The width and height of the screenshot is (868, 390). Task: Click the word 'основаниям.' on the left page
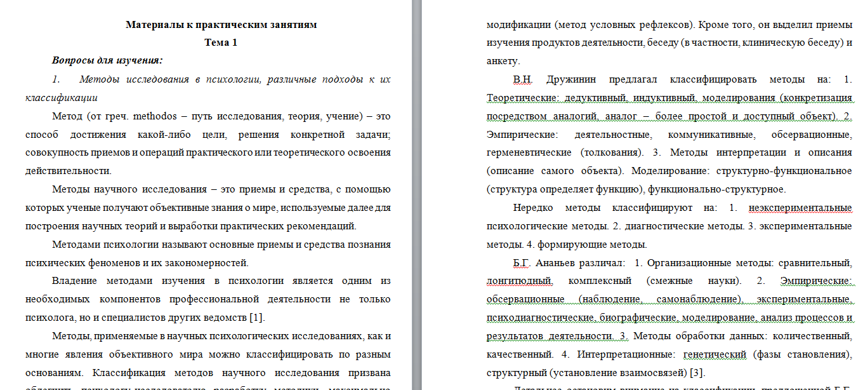(x=54, y=372)
